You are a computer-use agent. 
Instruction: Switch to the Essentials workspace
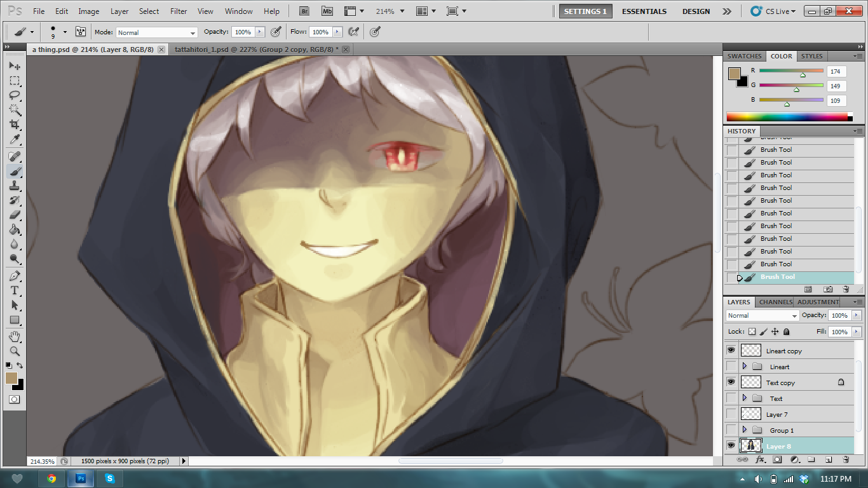pyautogui.click(x=644, y=11)
